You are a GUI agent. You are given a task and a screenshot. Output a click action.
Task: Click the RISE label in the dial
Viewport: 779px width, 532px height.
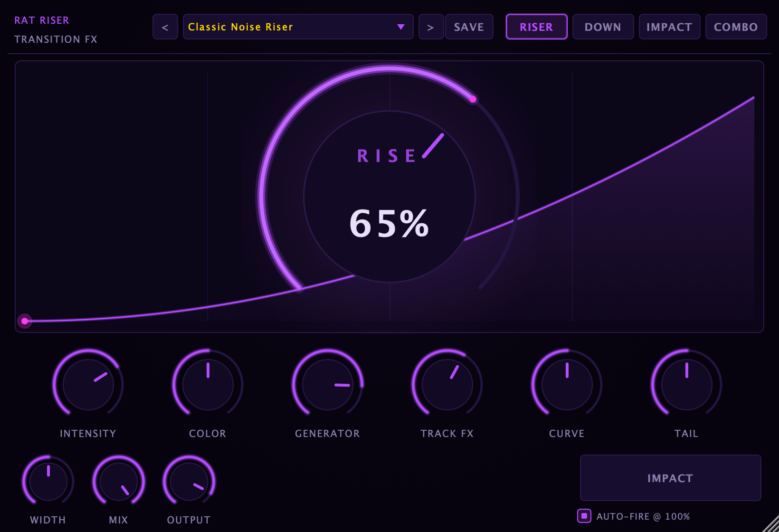387,156
